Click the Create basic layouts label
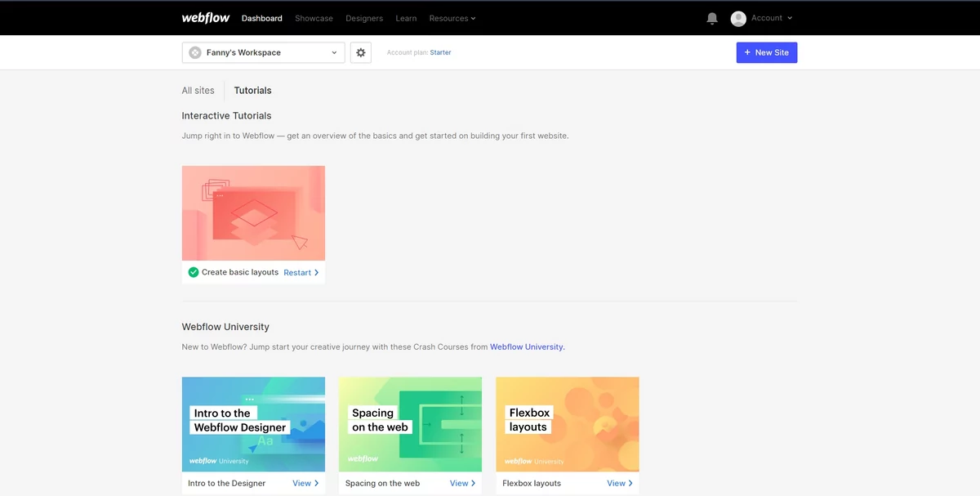Screen dimensions: 980x496 pos(240,272)
